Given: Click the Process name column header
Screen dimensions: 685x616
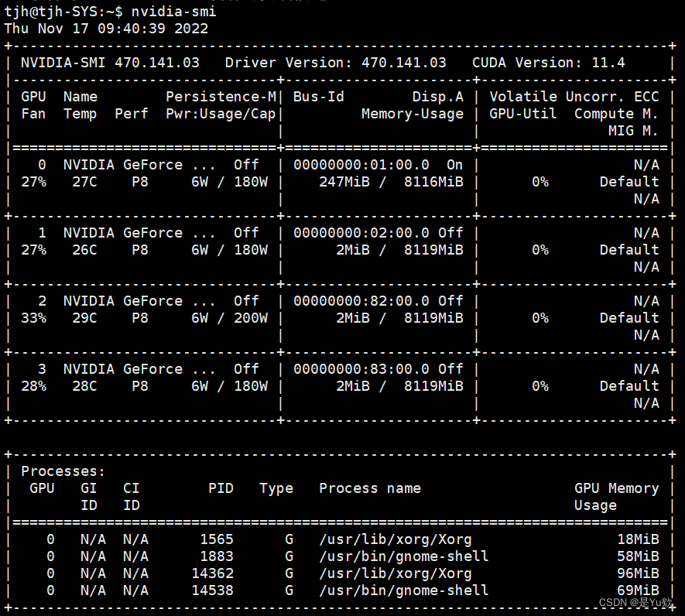Looking at the screenshot, I should click(x=370, y=488).
